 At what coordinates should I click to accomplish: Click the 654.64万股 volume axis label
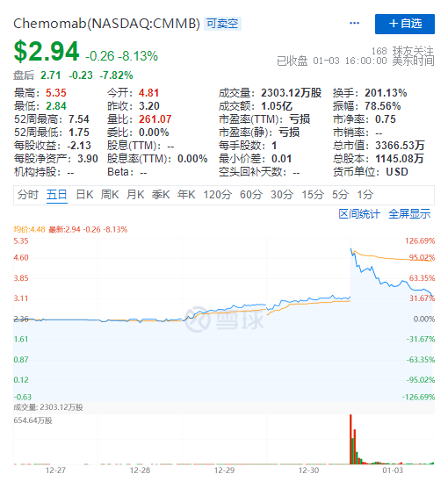(33, 420)
